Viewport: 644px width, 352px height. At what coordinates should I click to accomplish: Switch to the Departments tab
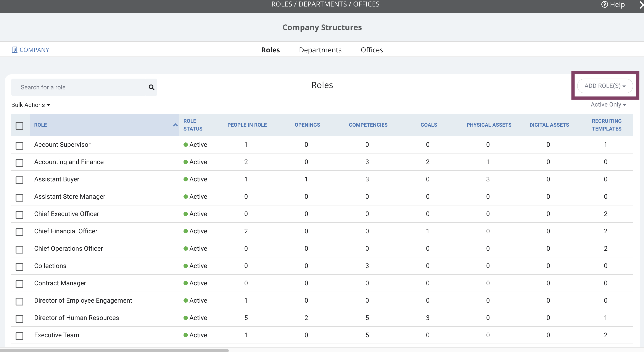point(320,50)
